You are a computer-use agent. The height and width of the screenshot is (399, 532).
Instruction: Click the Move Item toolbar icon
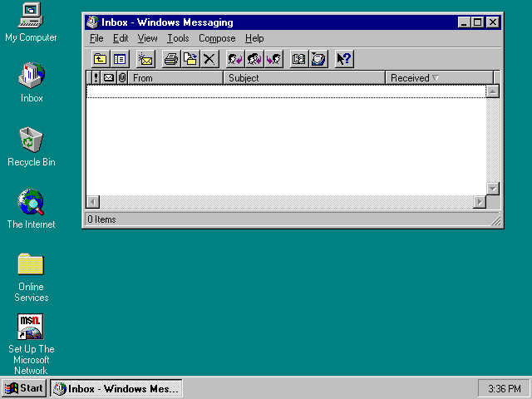[190, 59]
